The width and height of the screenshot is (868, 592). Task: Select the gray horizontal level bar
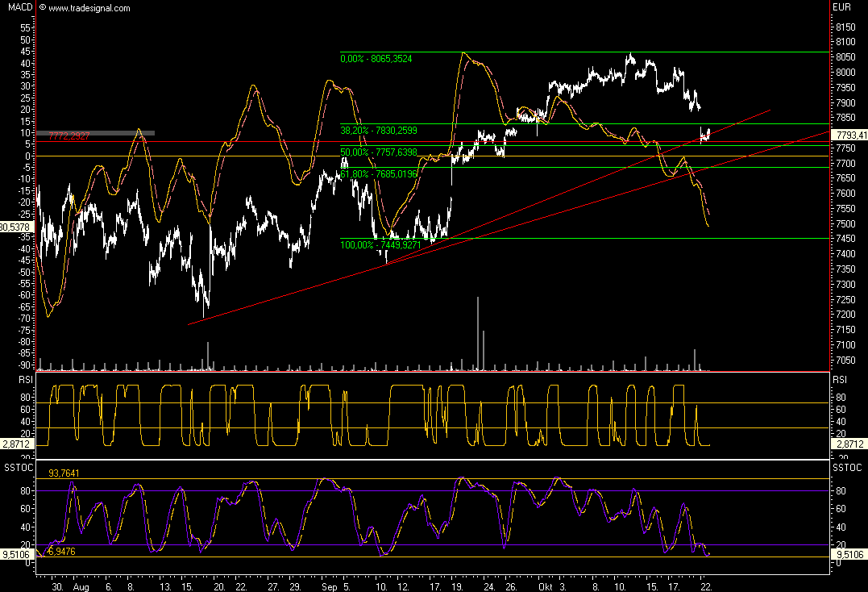tap(121, 132)
